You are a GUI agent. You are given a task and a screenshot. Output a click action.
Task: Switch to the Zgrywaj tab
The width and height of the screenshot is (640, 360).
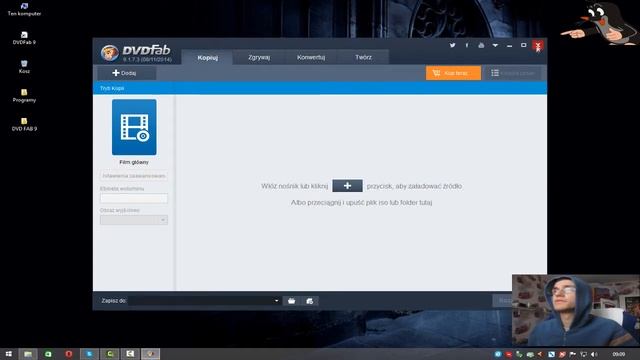(259, 58)
